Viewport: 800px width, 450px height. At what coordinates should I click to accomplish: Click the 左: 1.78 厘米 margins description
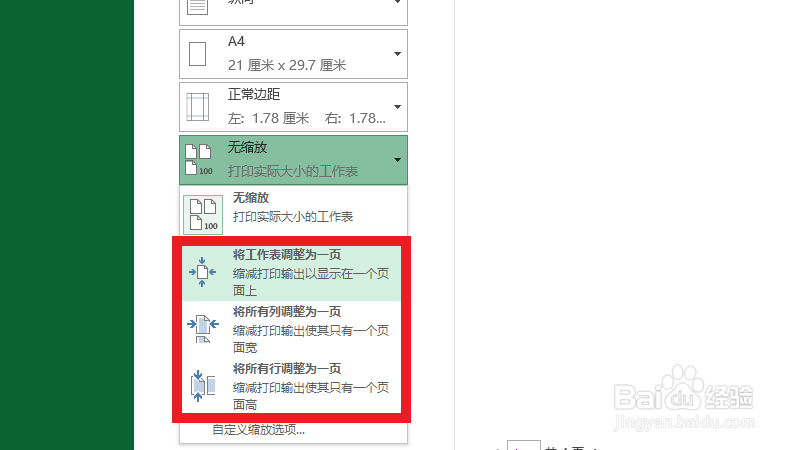(x=268, y=118)
